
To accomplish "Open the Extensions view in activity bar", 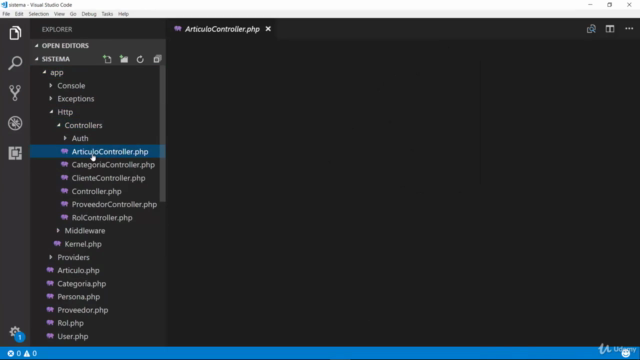I will (x=15, y=153).
